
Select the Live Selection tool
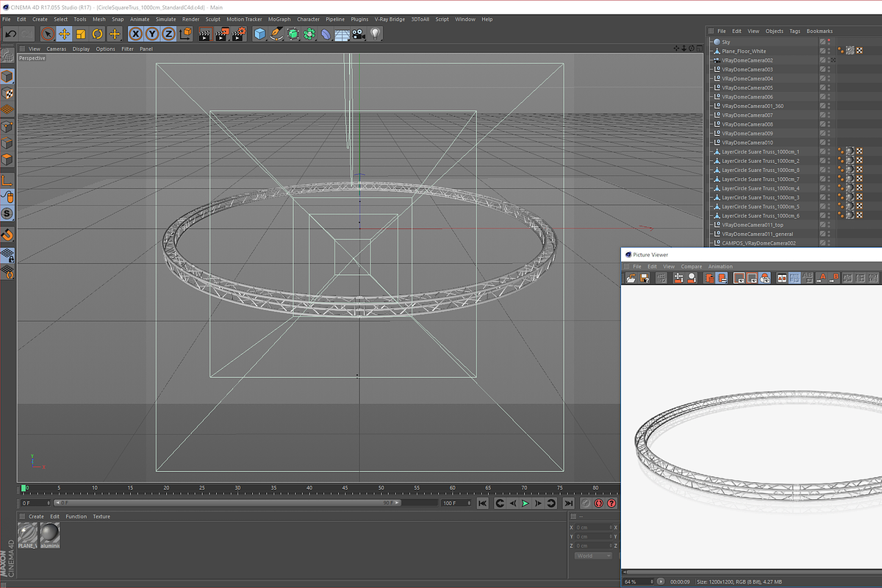48,34
